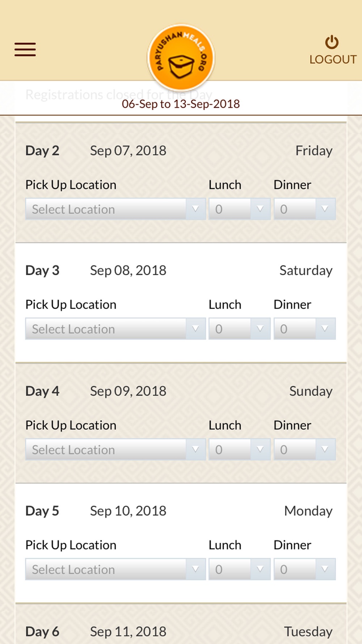Choose pick up location for Day 4
This screenshot has width=362, height=644.
[115, 449]
